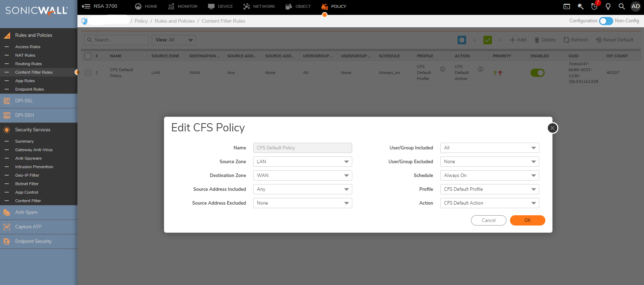Open the terminal console icon
This screenshot has height=285, width=644.
pos(567,6)
